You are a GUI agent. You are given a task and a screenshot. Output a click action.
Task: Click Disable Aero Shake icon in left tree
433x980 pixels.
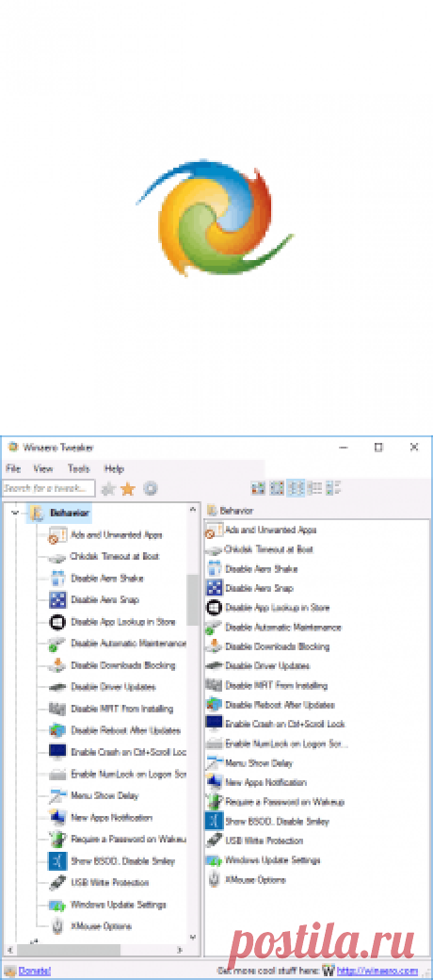point(57,579)
